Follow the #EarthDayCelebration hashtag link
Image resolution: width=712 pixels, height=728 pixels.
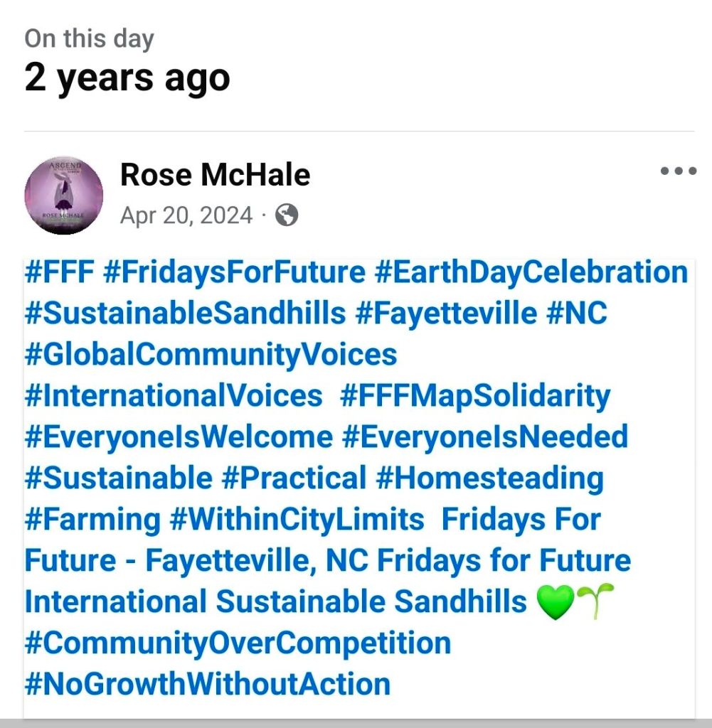pyautogui.click(x=531, y=272)
